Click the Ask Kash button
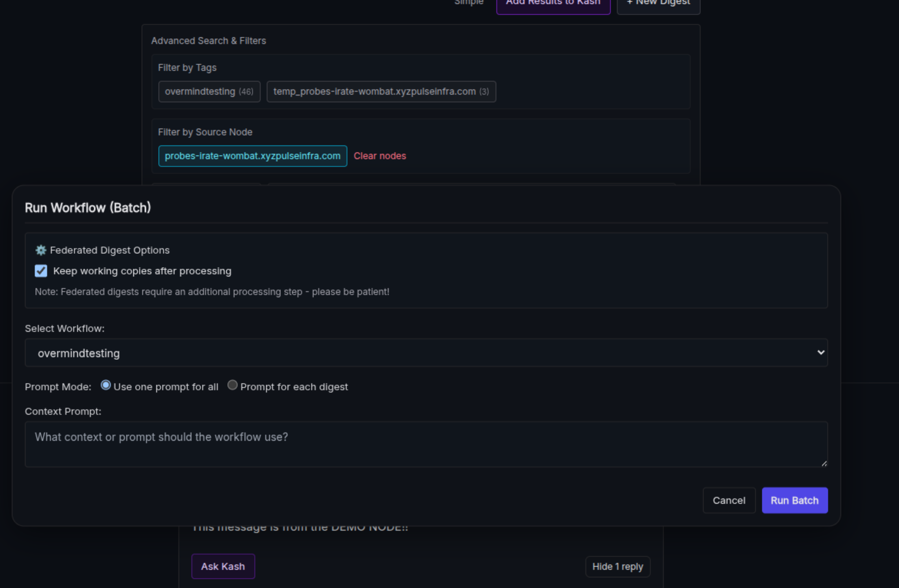Image resolution: width=899 pixels, height=588 pixels. pyautogui.click(x=223, y=567)
